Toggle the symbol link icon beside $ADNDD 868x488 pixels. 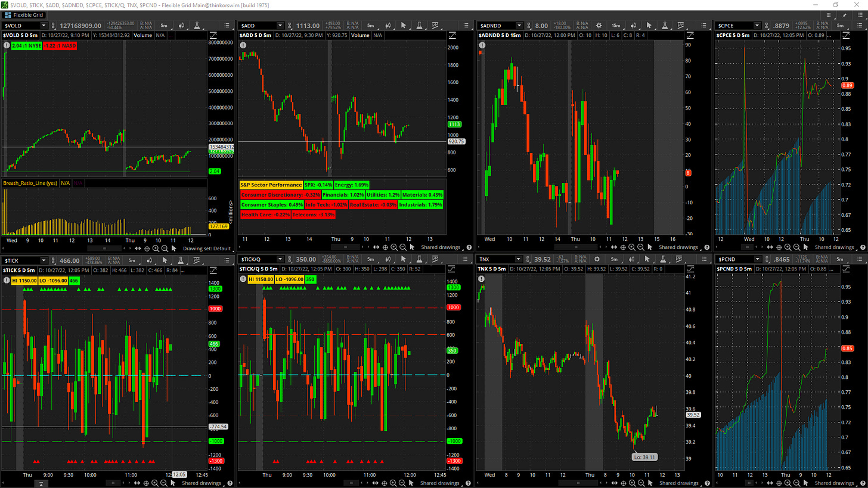pyautogui.click(x=530, y=26)
